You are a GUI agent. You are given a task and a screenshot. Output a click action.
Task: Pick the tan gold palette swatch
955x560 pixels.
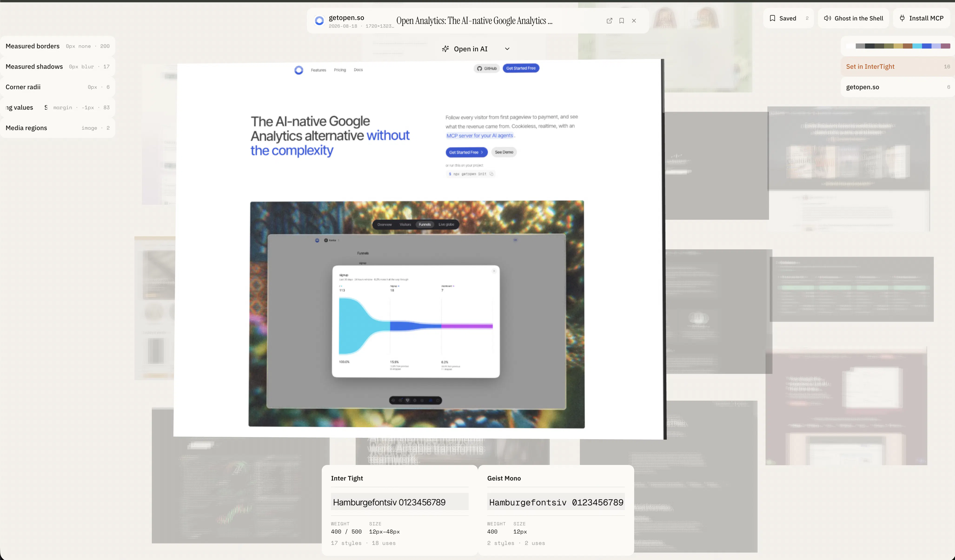click(898, 46)
